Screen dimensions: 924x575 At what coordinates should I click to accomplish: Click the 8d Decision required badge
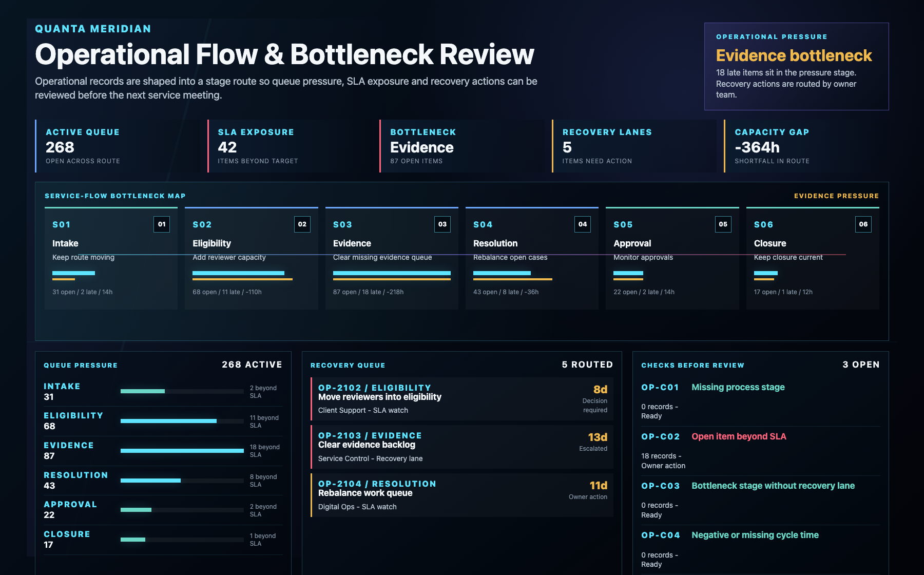[594, 399]
